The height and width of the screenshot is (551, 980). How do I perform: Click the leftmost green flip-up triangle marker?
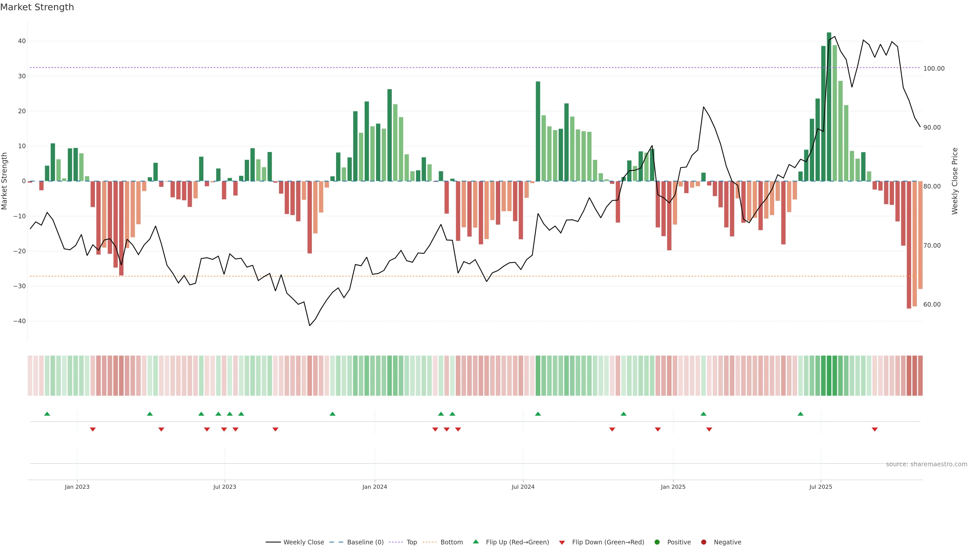47,414
